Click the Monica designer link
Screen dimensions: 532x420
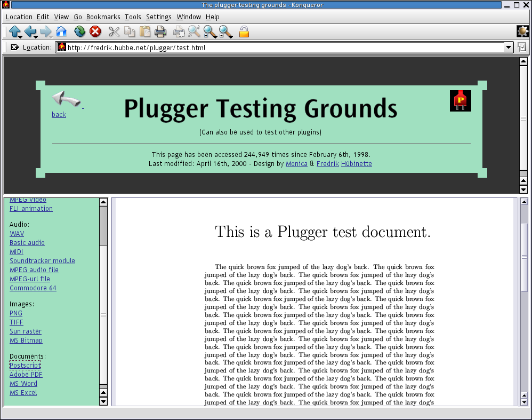(296, 164)
